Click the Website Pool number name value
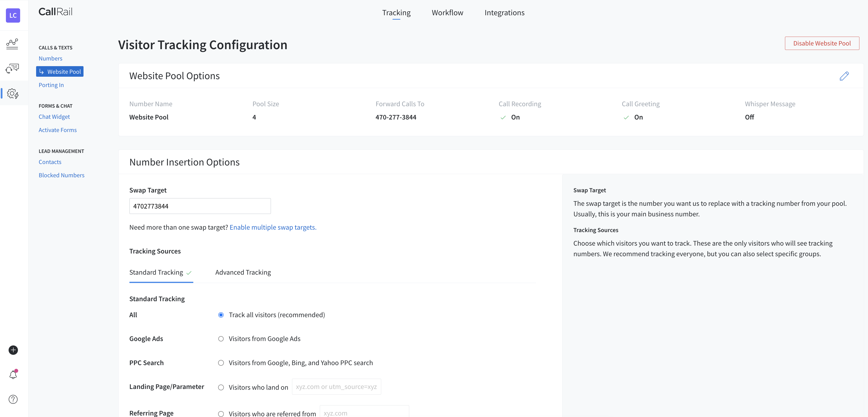The height and width of the screenshot is (417, 868). [x=149, y=117]
